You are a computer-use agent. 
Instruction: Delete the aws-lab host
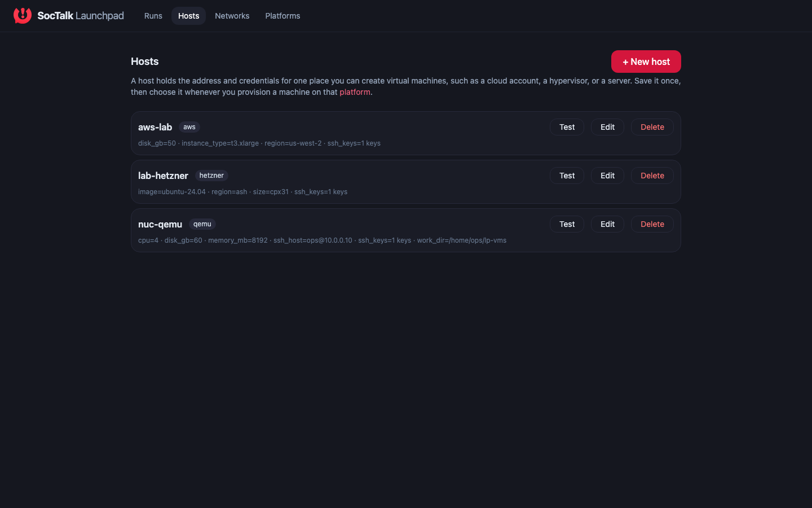(652, 127)
